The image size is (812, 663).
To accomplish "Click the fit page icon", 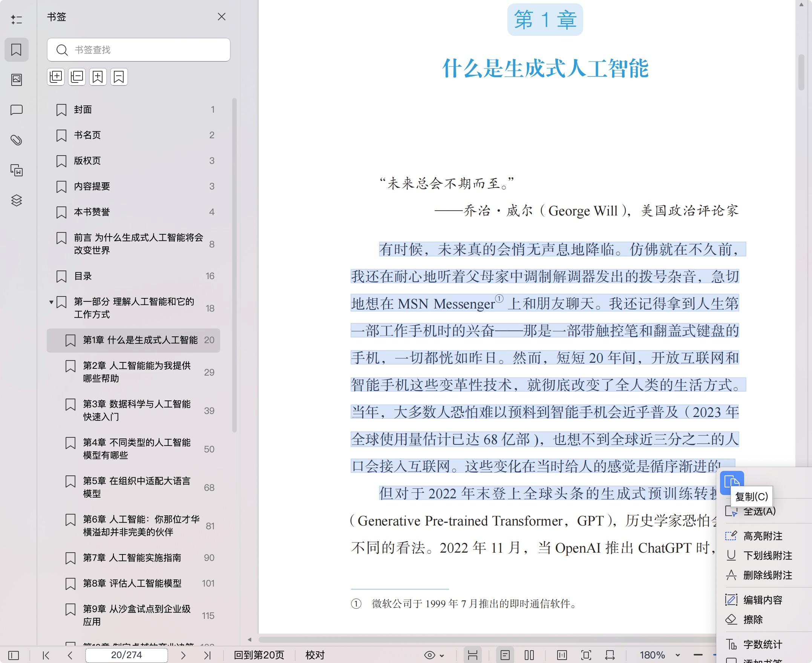I will tap(586, 655).
